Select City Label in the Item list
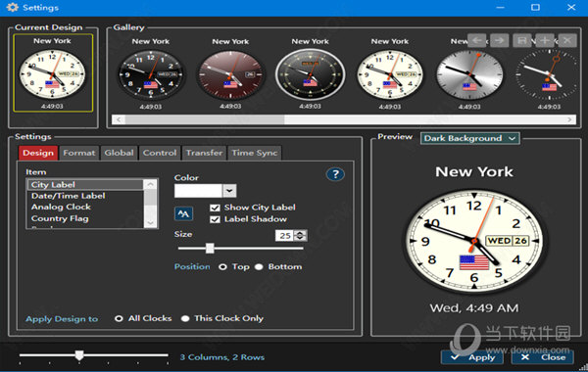 [x=85, y=185]
